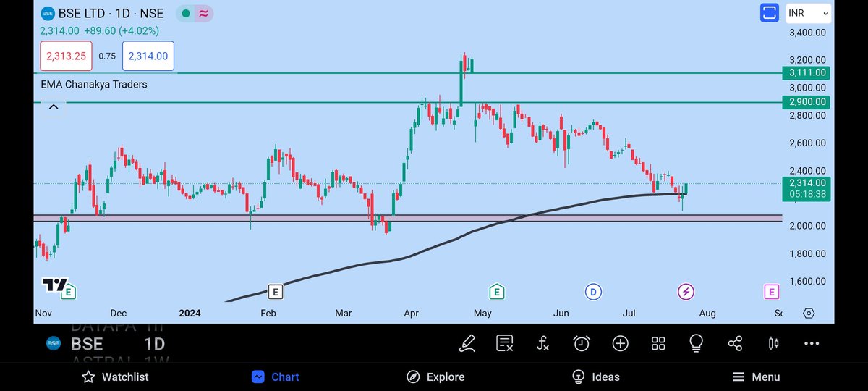
Task: Go to Watchlist tab
Action: coord(115,377)
